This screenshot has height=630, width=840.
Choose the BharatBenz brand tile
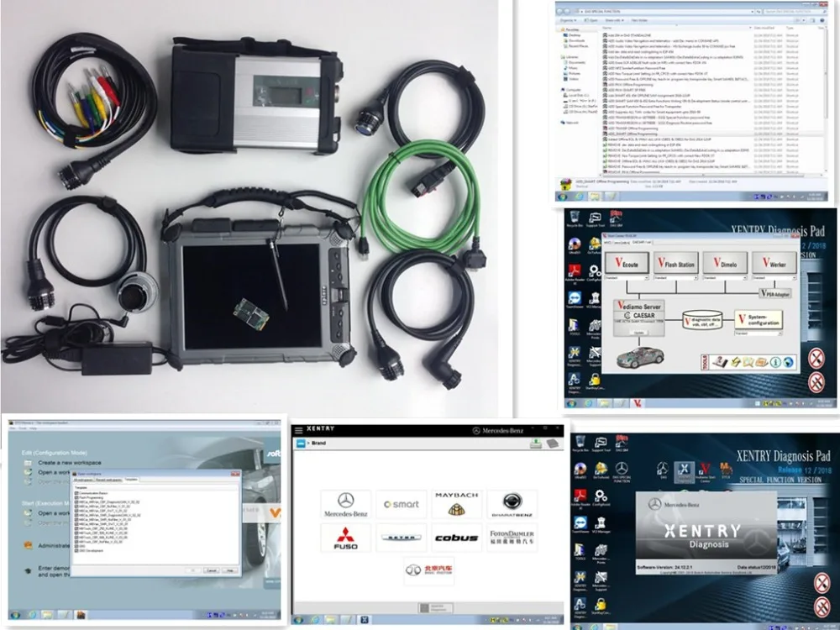(512, 505)
